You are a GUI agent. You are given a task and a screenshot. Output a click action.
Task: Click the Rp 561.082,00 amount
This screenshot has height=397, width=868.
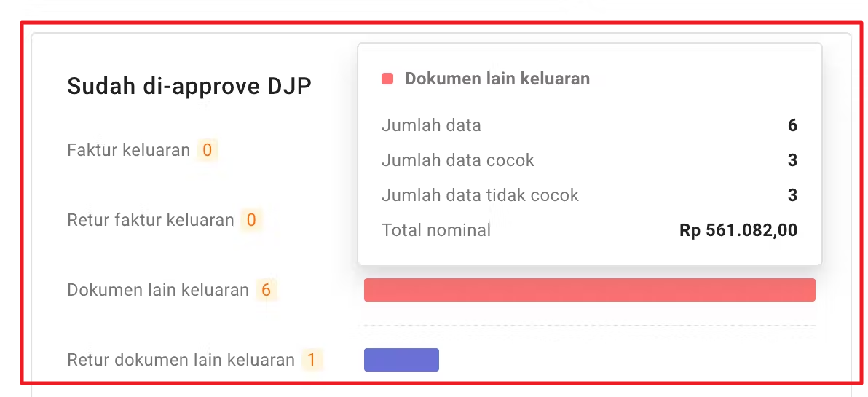pos(738,230)
